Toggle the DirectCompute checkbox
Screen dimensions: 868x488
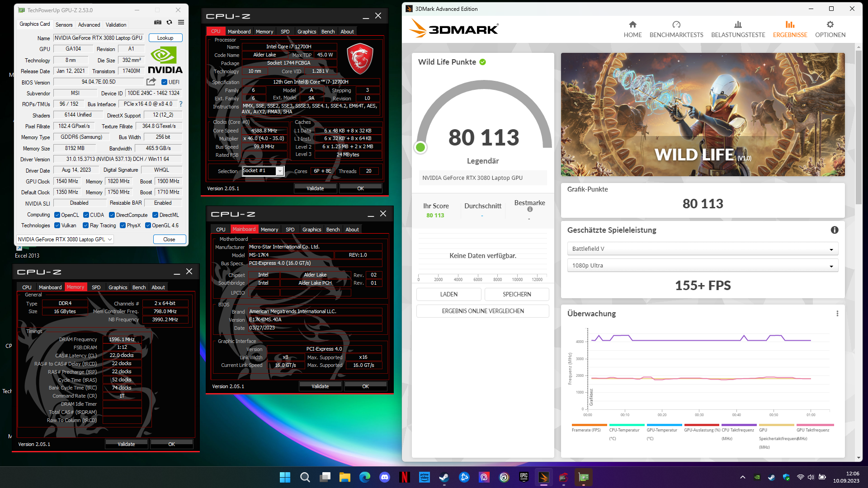coord(112,215)
